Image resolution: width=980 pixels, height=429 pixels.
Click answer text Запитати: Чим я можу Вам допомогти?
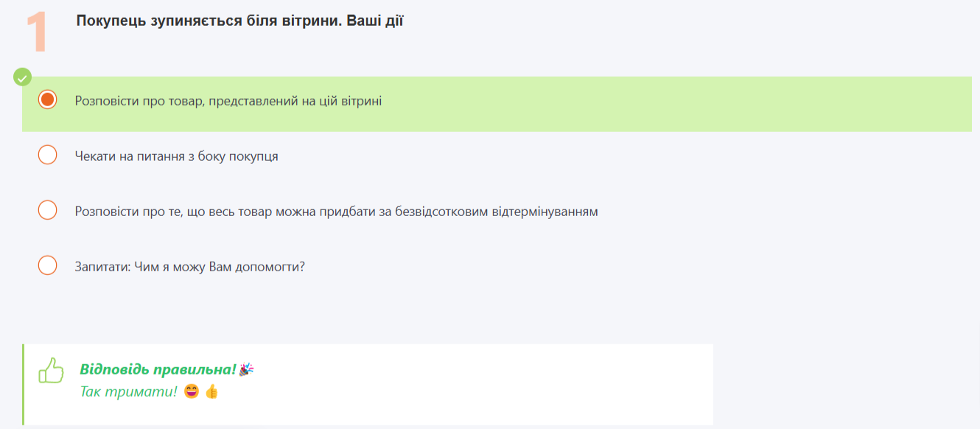[190, 267]
